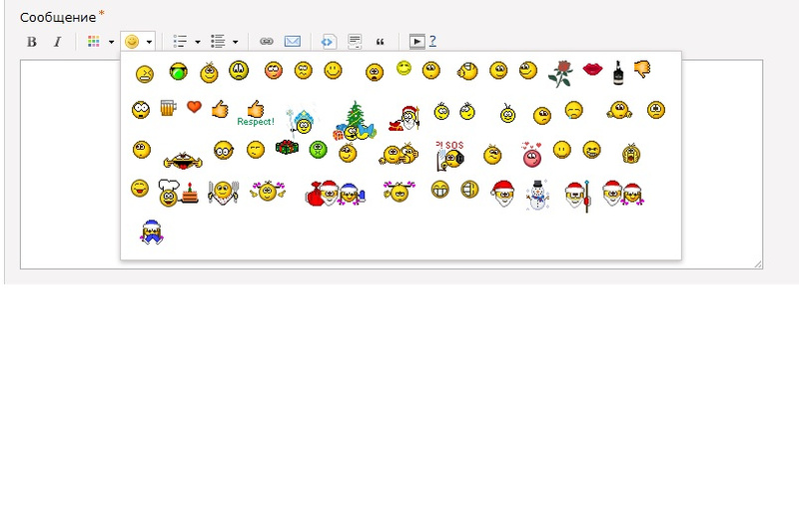
Task: Toggle bold formatting in the editor toolbar
Action: (32, 42)
